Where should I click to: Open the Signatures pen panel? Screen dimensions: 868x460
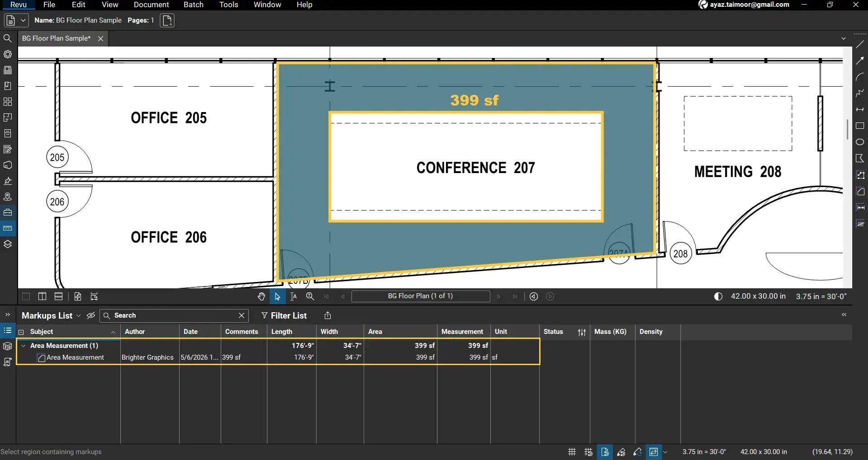point(8,181)
